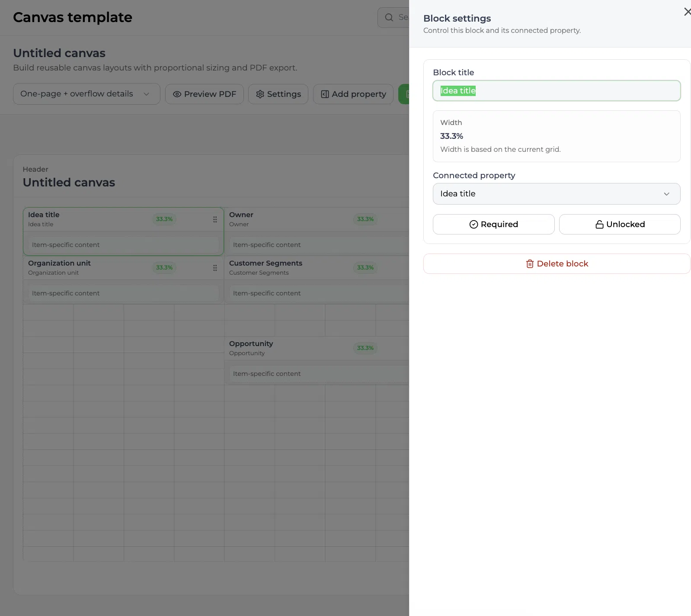Click the Add property button

[x=353, y=94]
